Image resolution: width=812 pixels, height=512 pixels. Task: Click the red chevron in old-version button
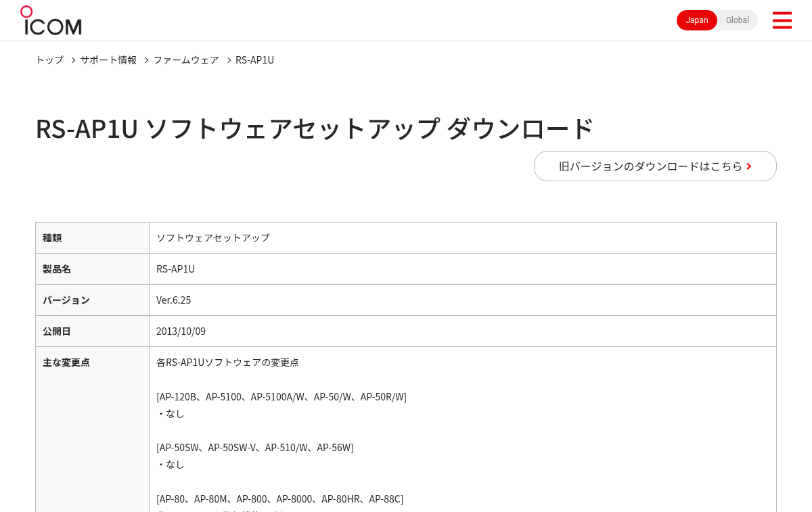click(x=748, y=166)
